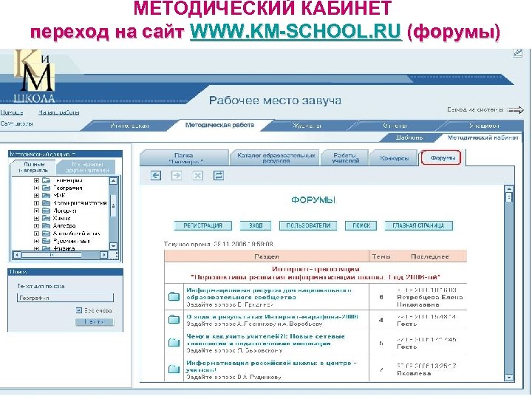Click the Русский язык folder icon in tree
The image size is (532, 399).
click(x=46, y=241)
